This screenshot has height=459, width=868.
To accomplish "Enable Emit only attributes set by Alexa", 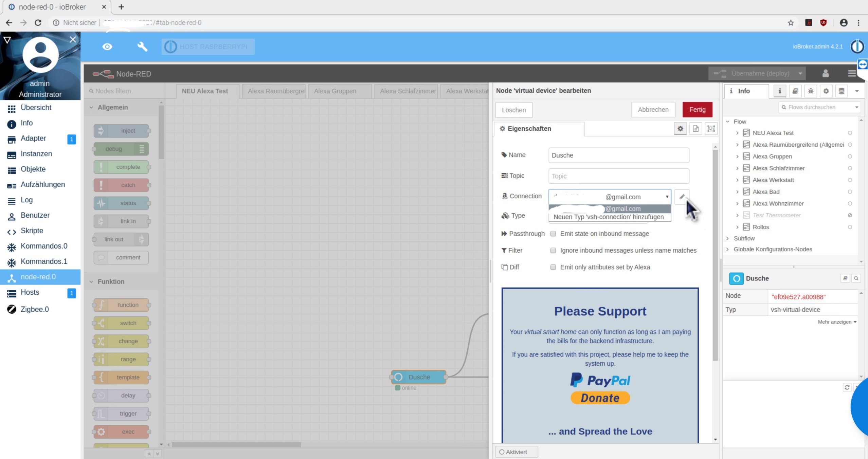I will pos(553,267).
